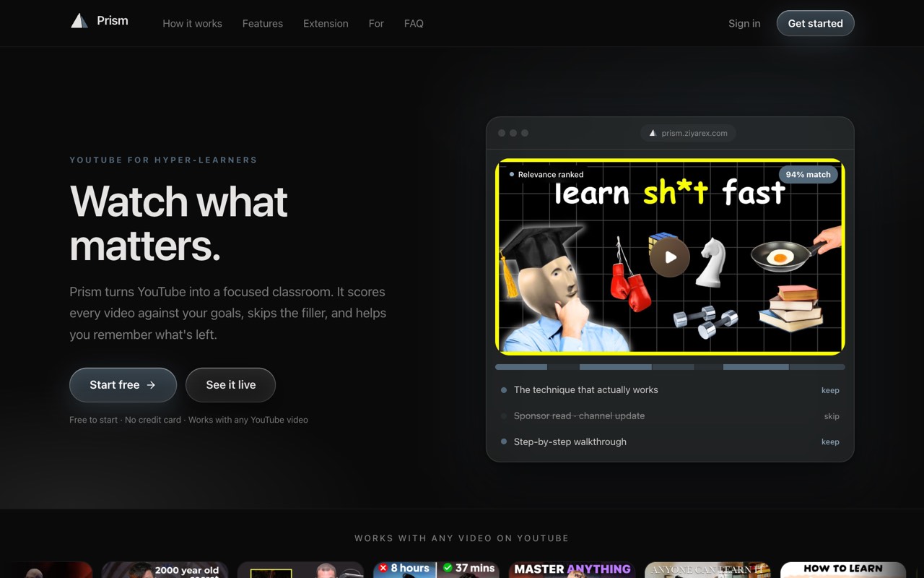This screenshot has height=578, width=924.
Task: Click the skip tag on sponsor row
Action: (832, 416)
